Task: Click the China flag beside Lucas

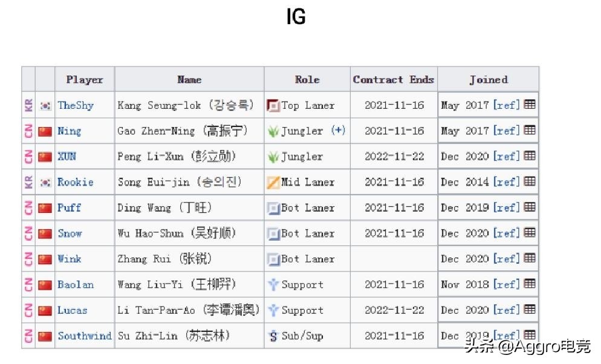Action: pos(45,310)
